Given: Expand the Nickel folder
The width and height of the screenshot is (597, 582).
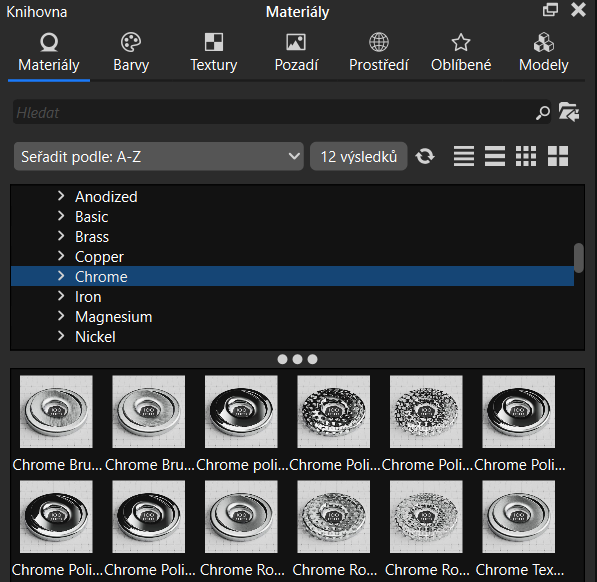Looking at the screenshot, I should coord(61,336).
